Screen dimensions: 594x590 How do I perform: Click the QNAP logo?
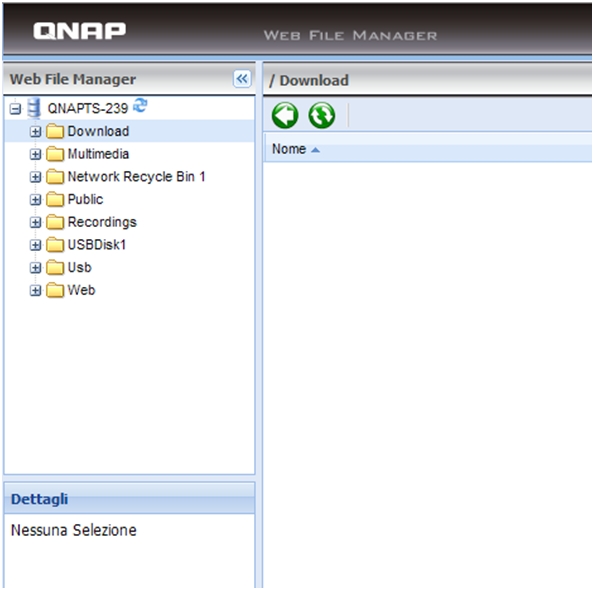tap(80, 31)
